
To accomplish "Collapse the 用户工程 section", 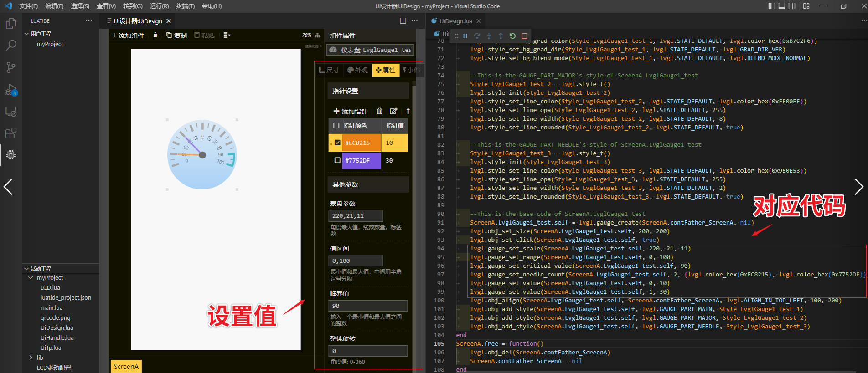I will [x=26, y=34].
